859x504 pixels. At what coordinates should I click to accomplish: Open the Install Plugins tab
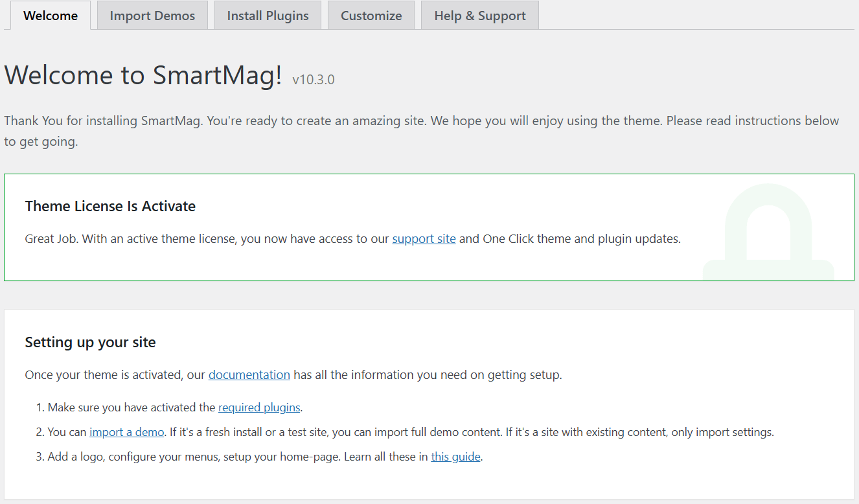(268, 16)
